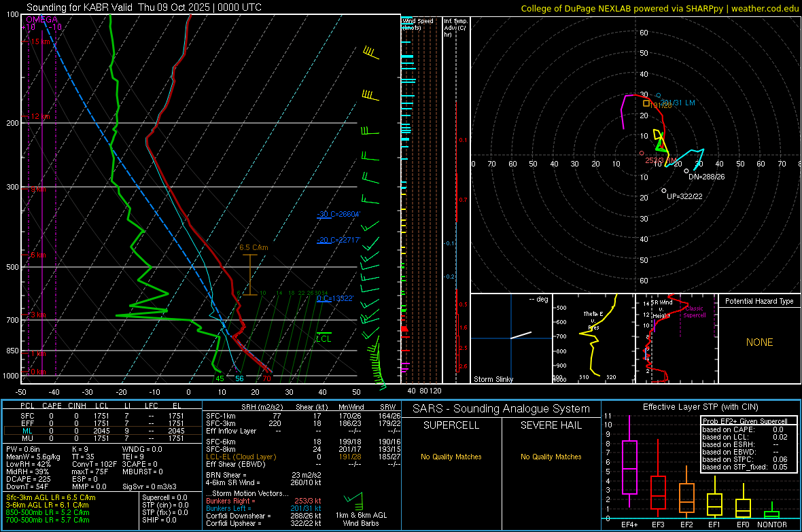Viewport: 802px width, 532px height.
Task: Click the 'SigSvr = 0 m3/s3' value
Action: point(149,486)
